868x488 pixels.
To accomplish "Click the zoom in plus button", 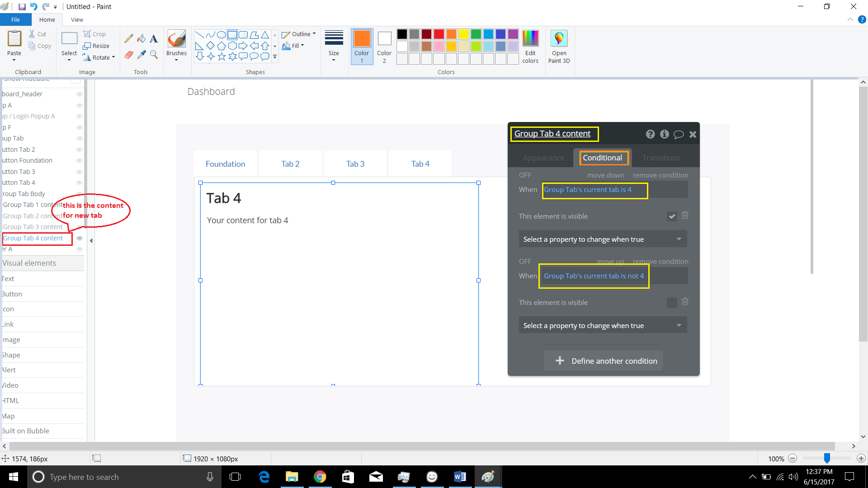I will 861,459.
